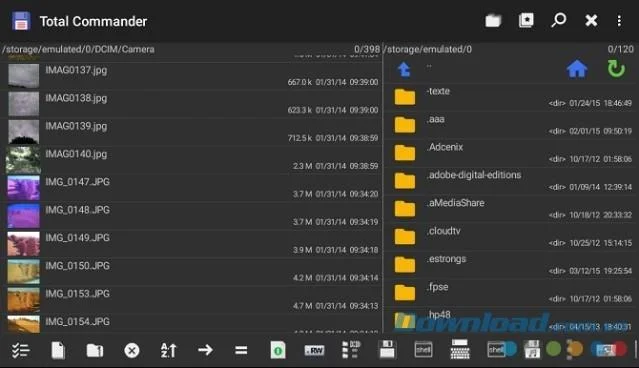Screen dimensions: 639x368
Task: Tap the 667.0 k size of IMAG0137.jpg
Action: [x=300, y=82]
